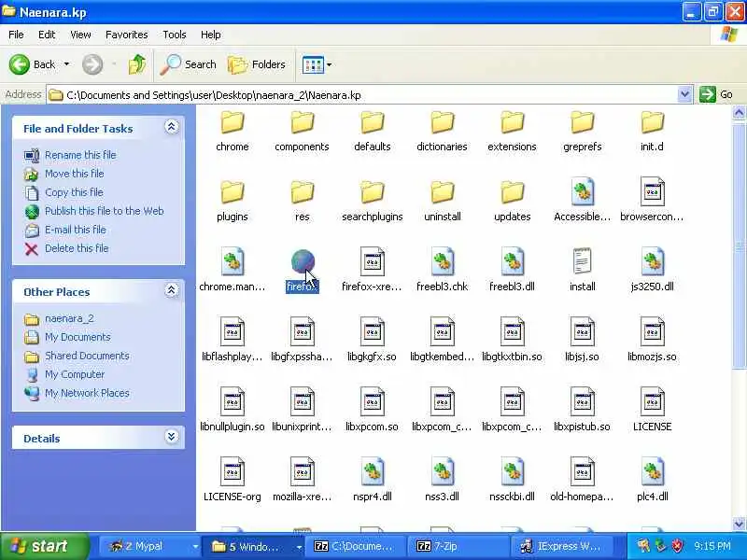Click Move this file link
Screen dimensions: 747x560
click(75, 174)
